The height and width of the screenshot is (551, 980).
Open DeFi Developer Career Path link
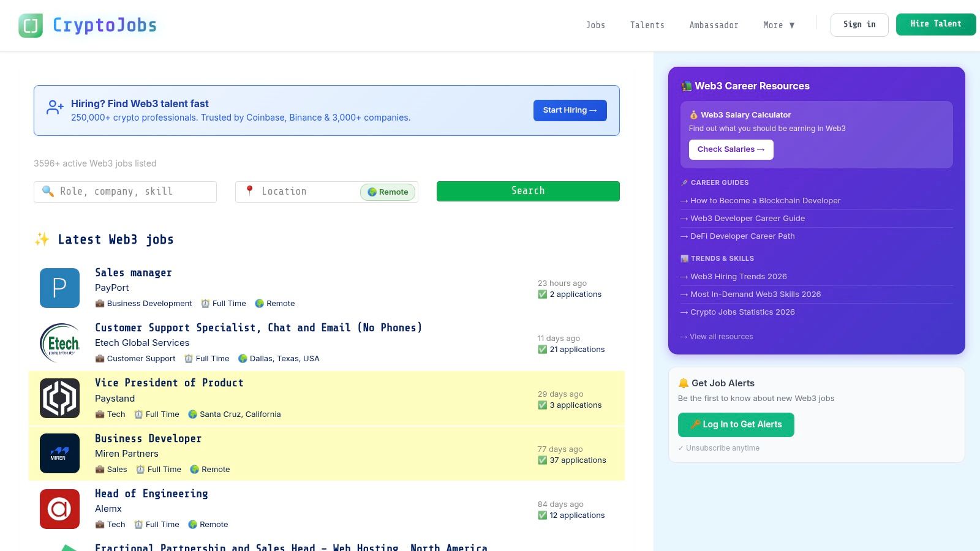click(737, 236)
